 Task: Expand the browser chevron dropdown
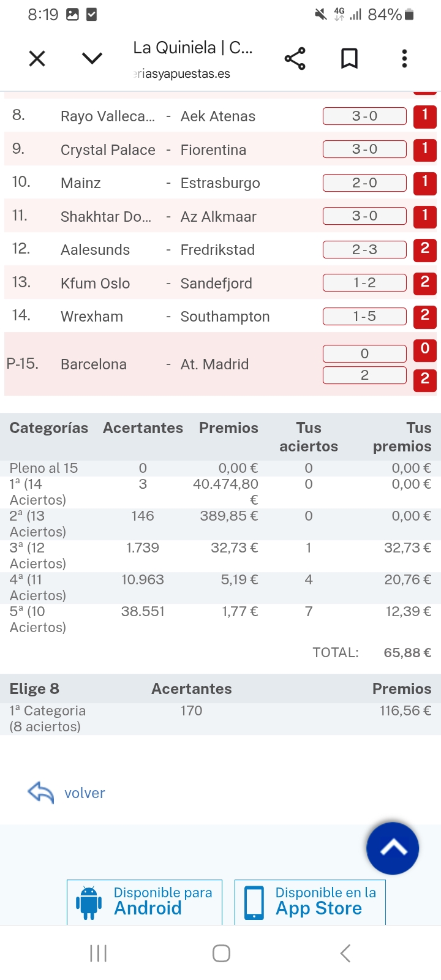tap(92, 59)
